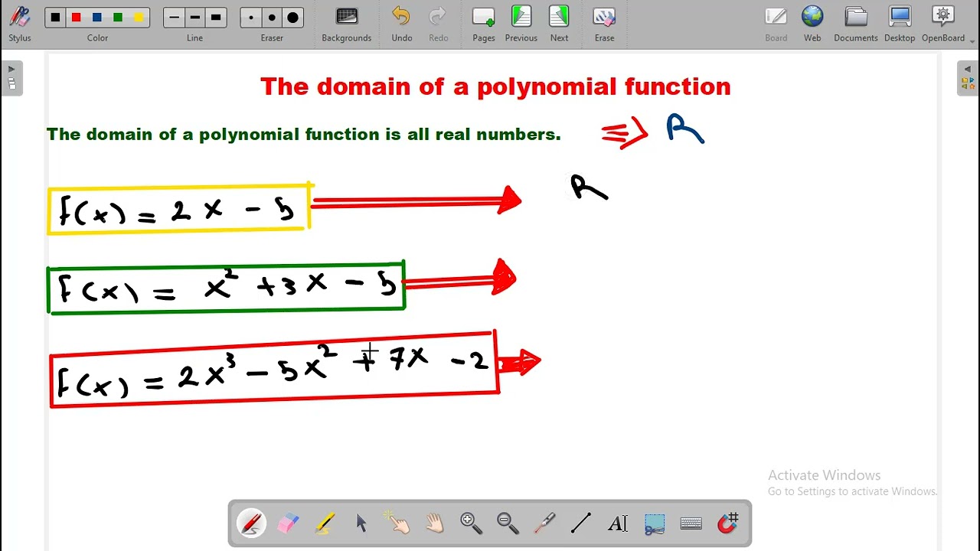Select the yellow pen color
The width and height of the screenshot is (980, 551).
pos(138,18)
